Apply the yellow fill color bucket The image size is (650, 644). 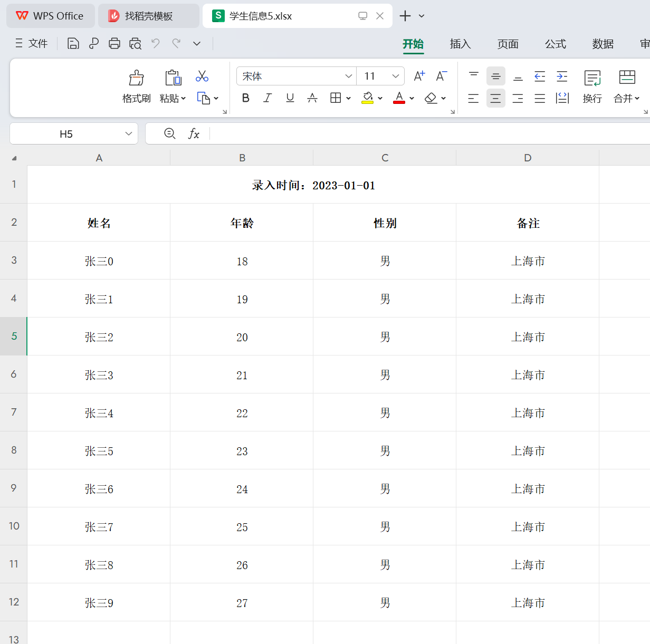click(368, 98)
